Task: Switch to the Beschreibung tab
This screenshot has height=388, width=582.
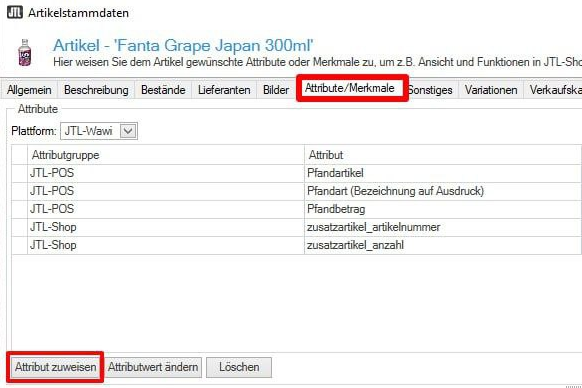Action: click(96, 90)
